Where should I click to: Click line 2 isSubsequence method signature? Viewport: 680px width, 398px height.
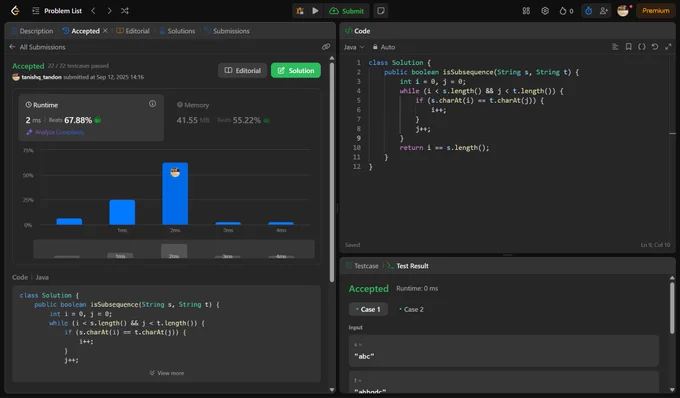(x=481, y=72)
